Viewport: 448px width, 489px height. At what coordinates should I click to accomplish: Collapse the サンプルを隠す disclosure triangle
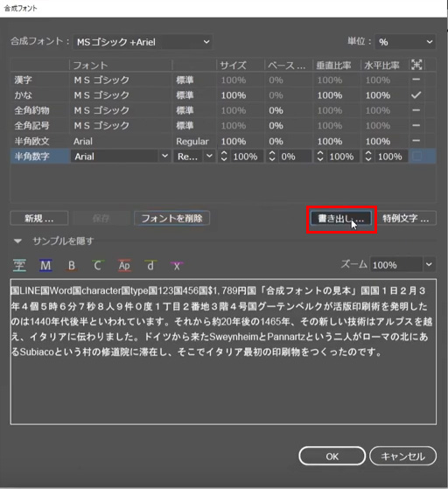(17, 241)
